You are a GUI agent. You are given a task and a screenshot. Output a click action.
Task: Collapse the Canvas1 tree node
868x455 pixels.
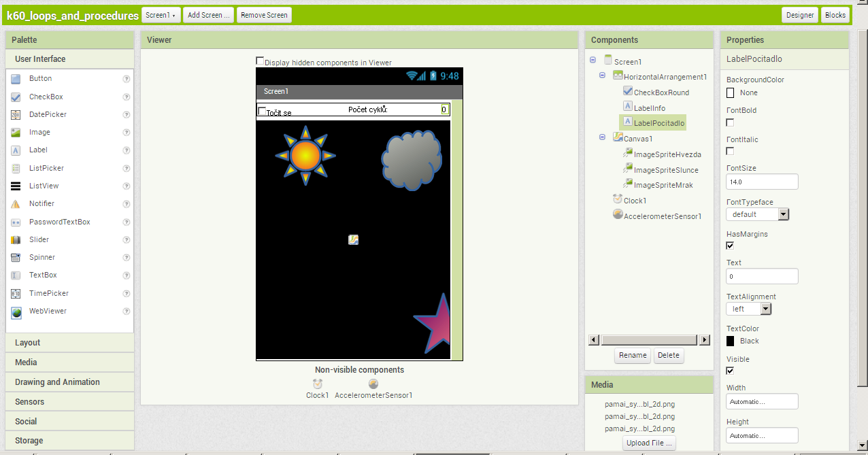click(x=603, y=137)
